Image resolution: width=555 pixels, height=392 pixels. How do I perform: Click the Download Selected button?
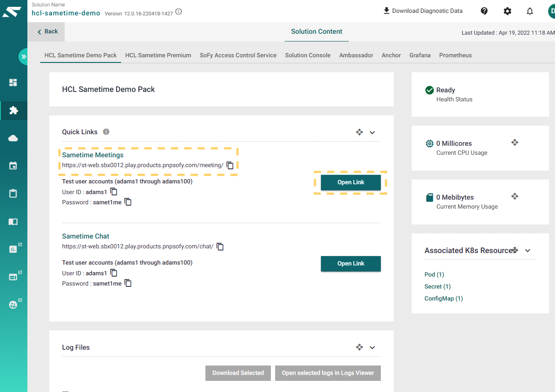238,373
